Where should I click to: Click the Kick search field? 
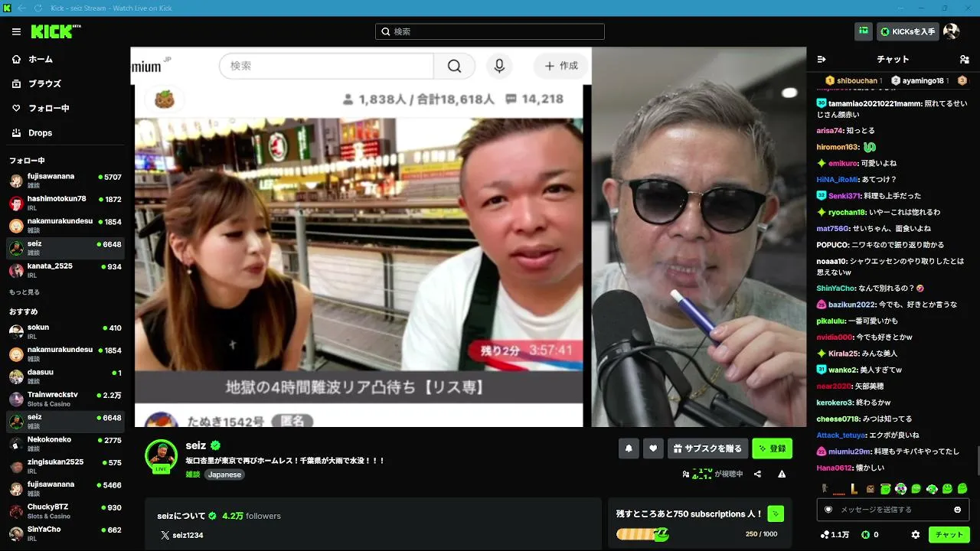(x=490, y=31)
